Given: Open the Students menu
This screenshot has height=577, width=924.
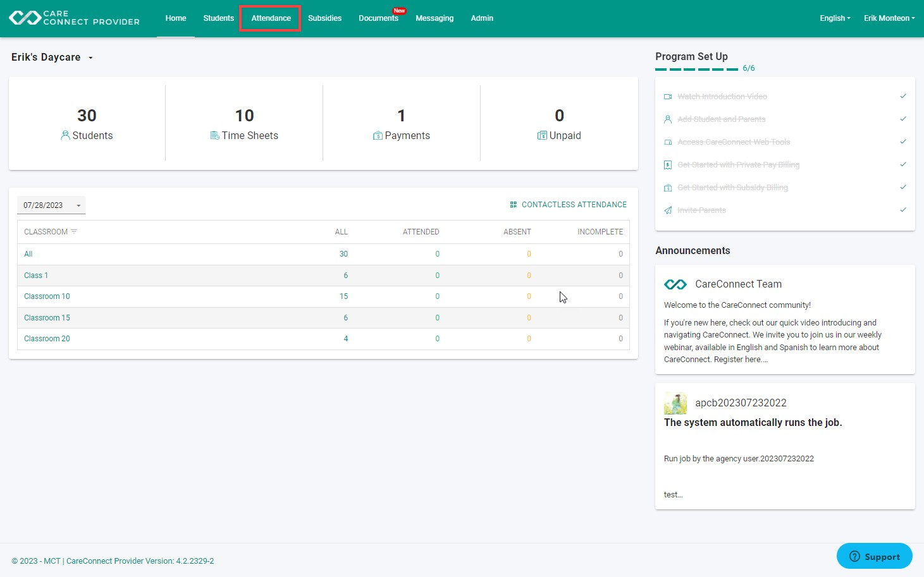Looking at the screenshot, I should [219, 18].
